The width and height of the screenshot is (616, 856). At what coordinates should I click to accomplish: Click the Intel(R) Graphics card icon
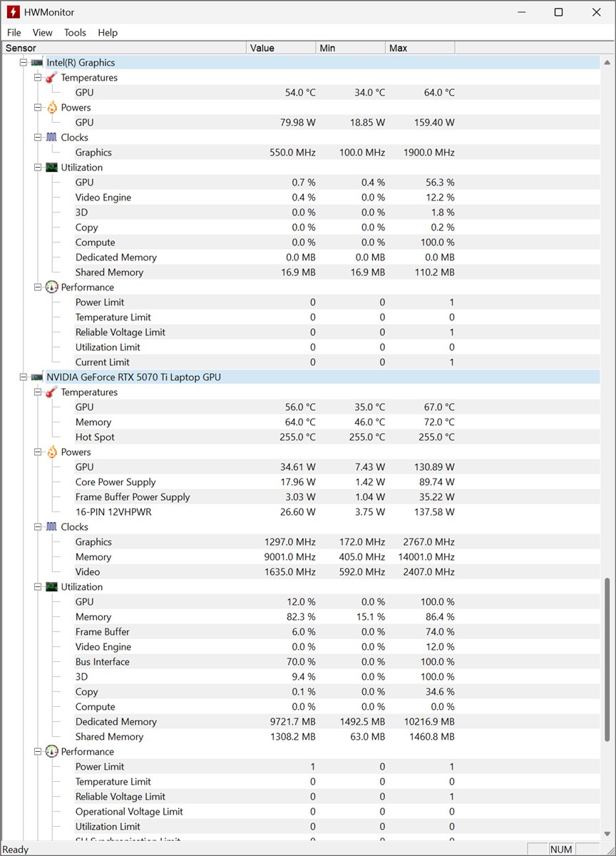36,63
